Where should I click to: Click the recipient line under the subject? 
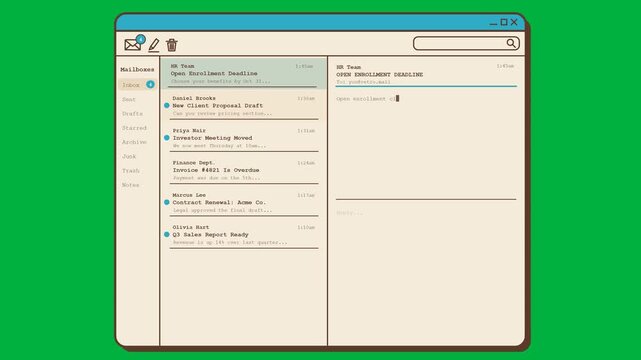point(363,82)
